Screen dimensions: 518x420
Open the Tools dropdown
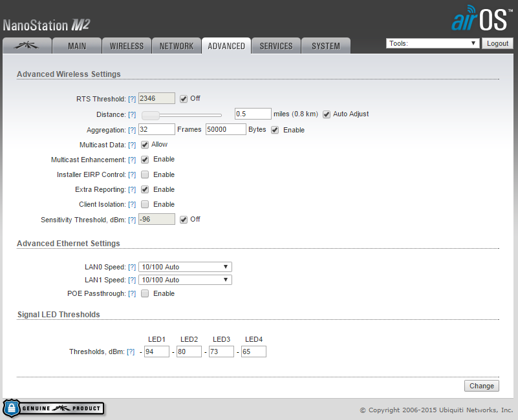pyautogui.click(x=433, y=43)
